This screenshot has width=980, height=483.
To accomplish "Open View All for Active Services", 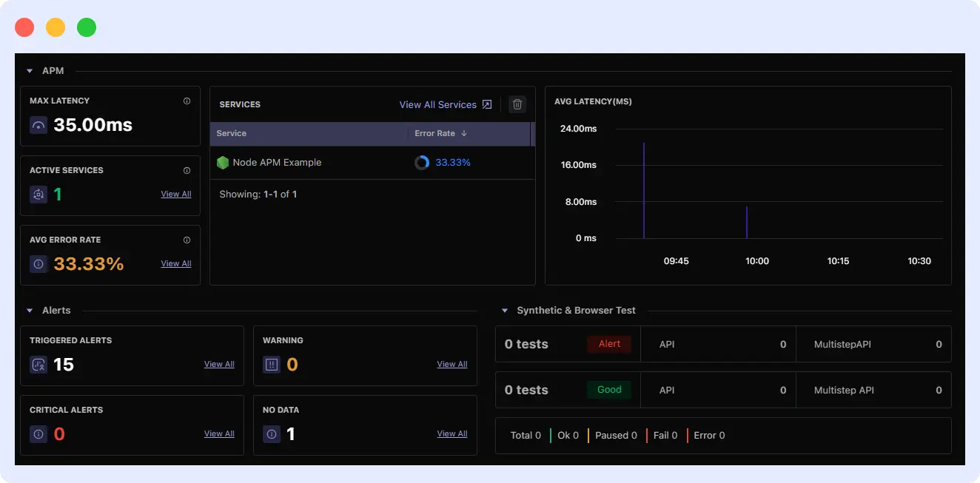I will (176, 194).
